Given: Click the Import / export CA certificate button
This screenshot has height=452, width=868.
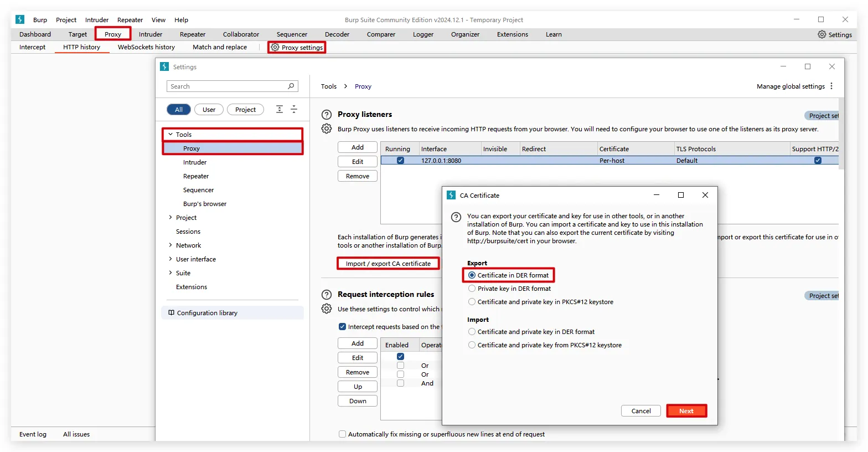Looking at the screenshot, I should (388, 264).
